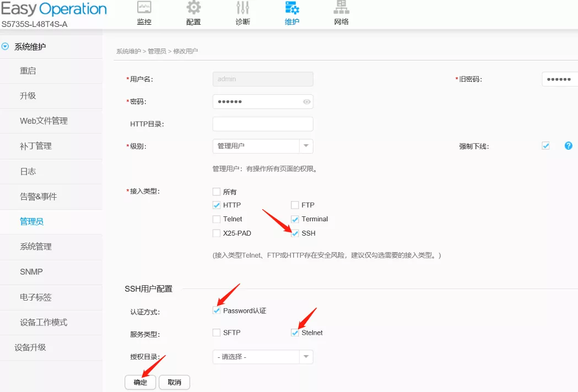This screenshot has height=392, width=578.
Task: Click the 取消 cancel button
Action: click(x=174, y=382)
